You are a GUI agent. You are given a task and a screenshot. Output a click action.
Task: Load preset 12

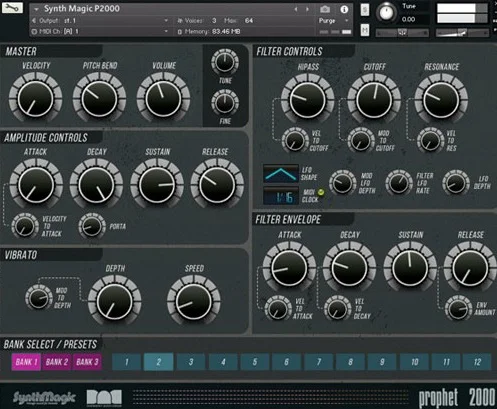[477, 362]
